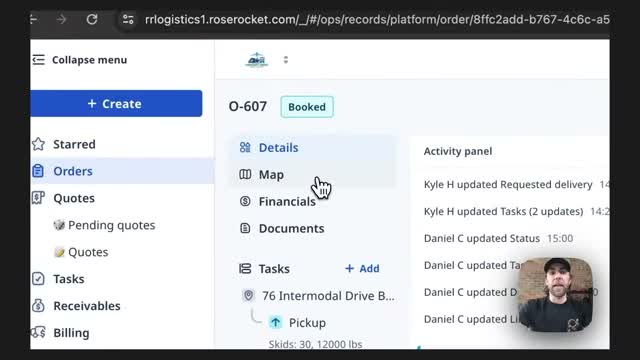Click the order number O-607

[x=247, y=107]
